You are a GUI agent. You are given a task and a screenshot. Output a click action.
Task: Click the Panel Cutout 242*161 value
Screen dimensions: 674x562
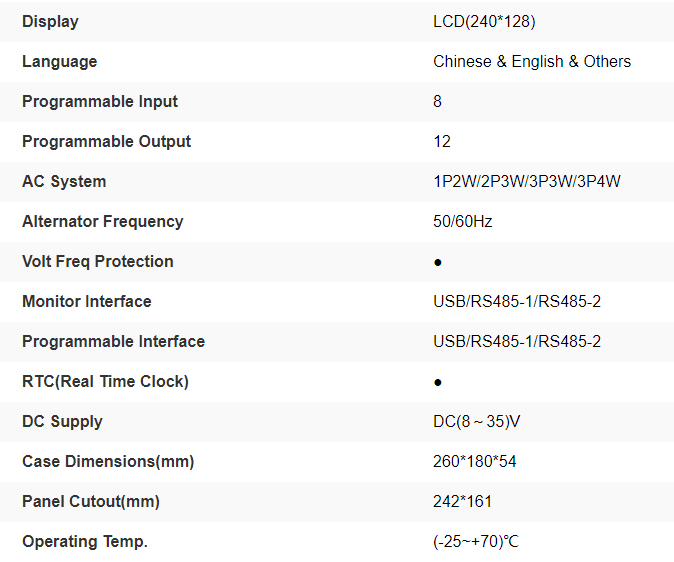point(462,501)
